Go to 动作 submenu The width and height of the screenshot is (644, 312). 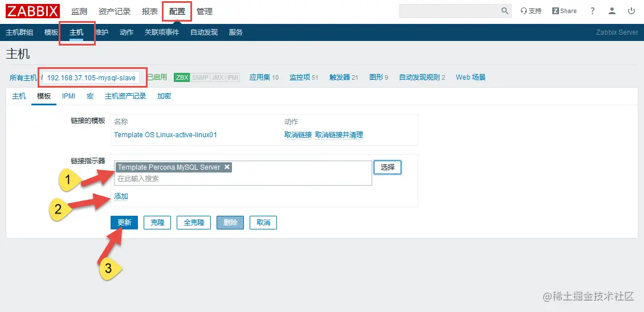127,32
